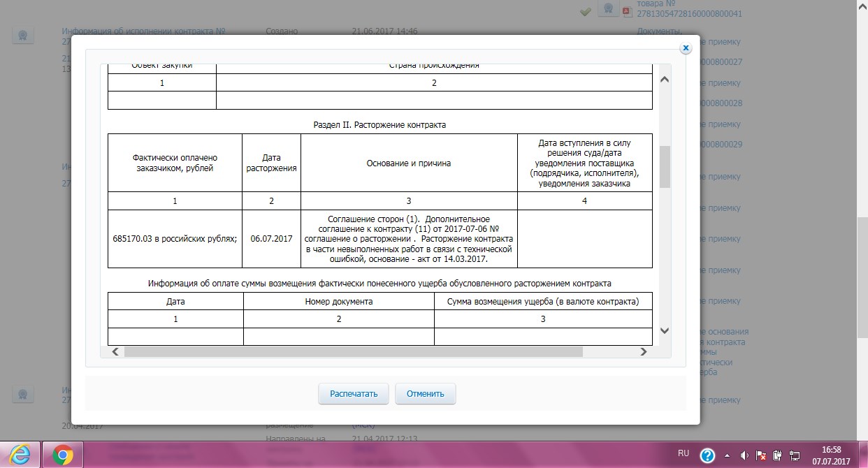Show hidden tray icons arrow

click(x=728, y=455)
